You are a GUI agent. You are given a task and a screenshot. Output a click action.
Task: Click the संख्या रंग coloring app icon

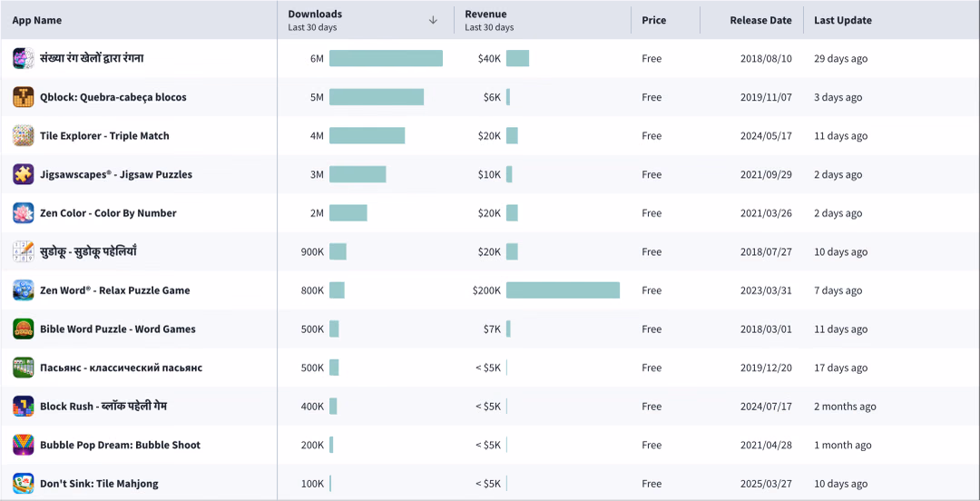(x=23, y=58)
